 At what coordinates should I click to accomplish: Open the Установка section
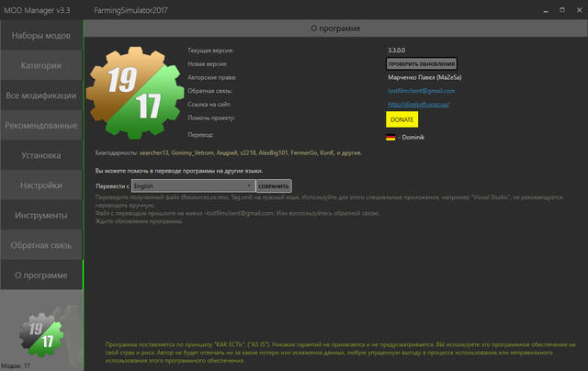(x=41, y=155)
